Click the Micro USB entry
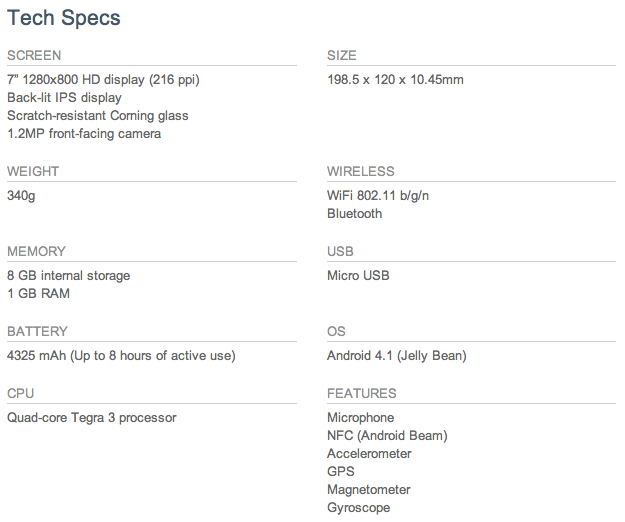This screenshot has height=522, width=625. (x=358, y=276)
